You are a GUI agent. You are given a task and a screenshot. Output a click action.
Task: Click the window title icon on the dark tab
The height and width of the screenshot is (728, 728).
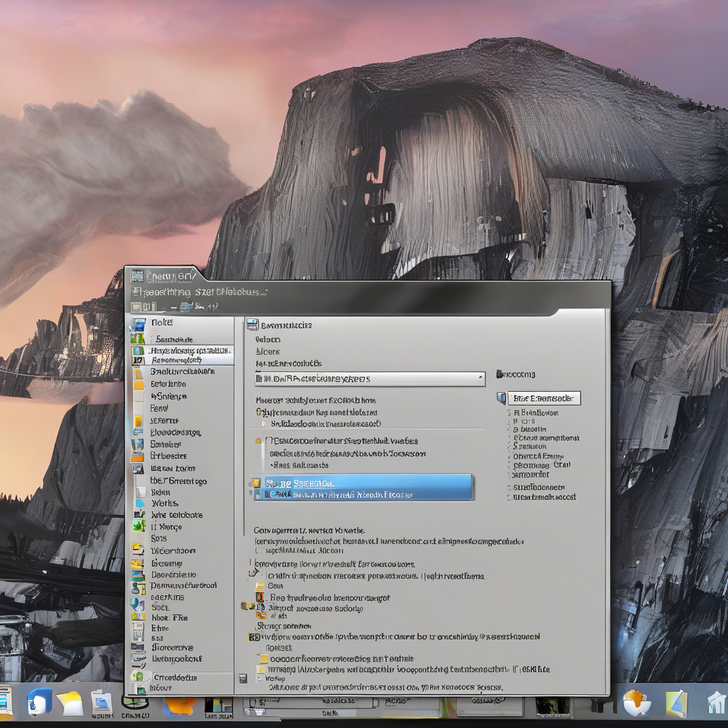(137, 277)
